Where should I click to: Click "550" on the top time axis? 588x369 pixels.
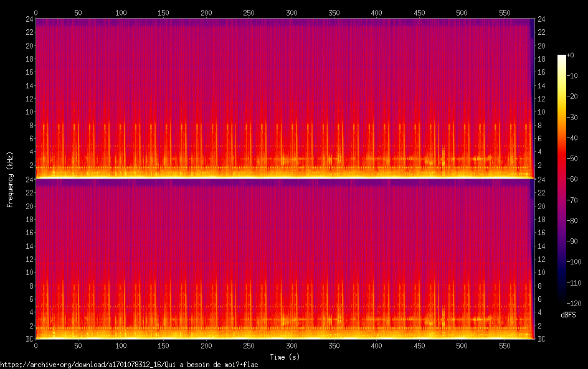tap(505, 12)
